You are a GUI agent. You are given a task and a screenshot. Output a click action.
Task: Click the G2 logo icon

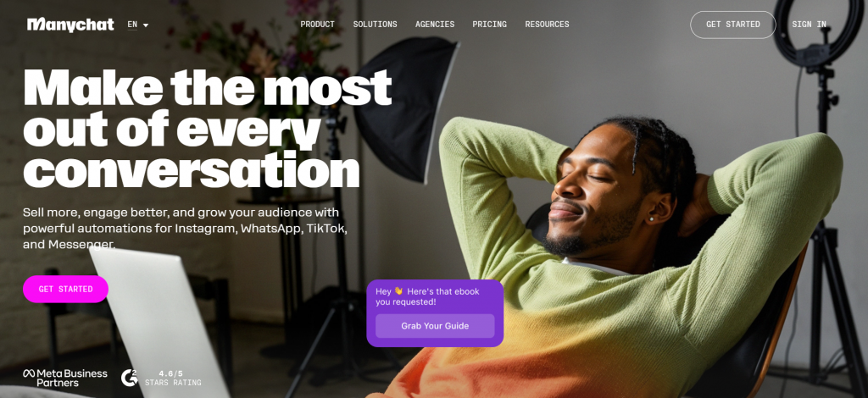(129, 378)
